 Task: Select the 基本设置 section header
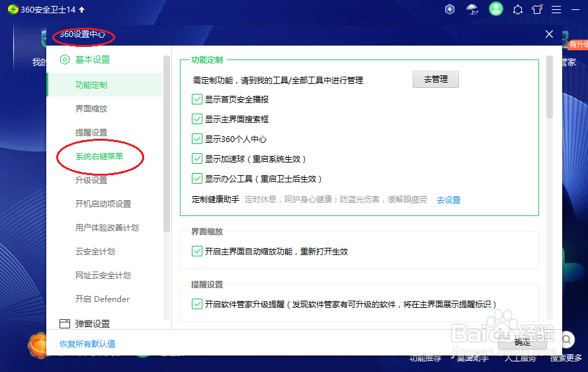coord(93,59)
